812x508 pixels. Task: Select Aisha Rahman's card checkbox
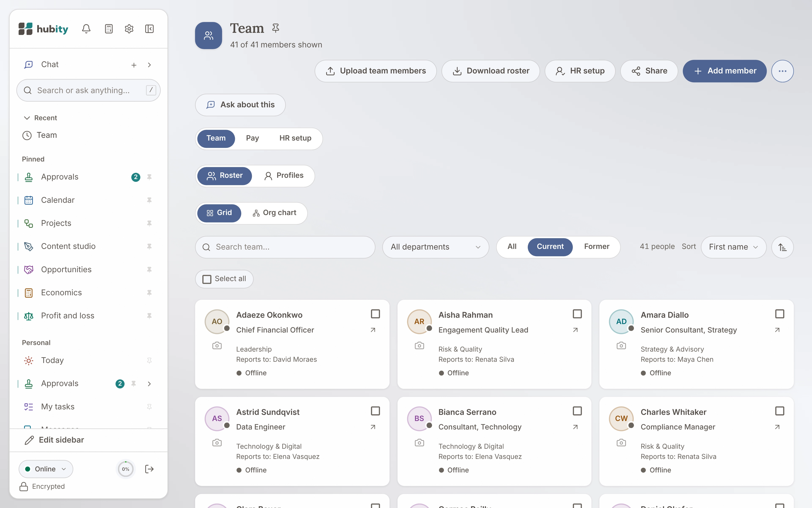click(x=577, y=314)
